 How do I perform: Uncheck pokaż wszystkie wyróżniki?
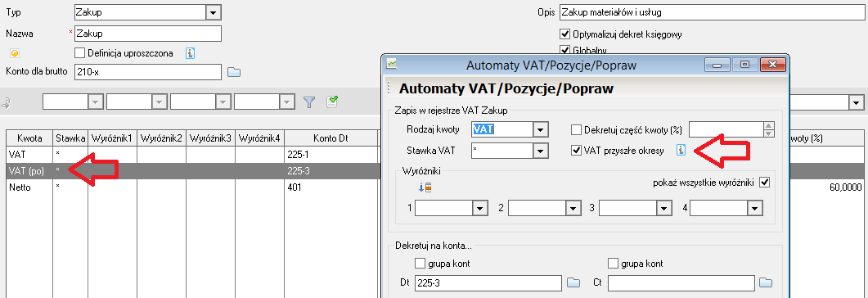pos(764,182)
